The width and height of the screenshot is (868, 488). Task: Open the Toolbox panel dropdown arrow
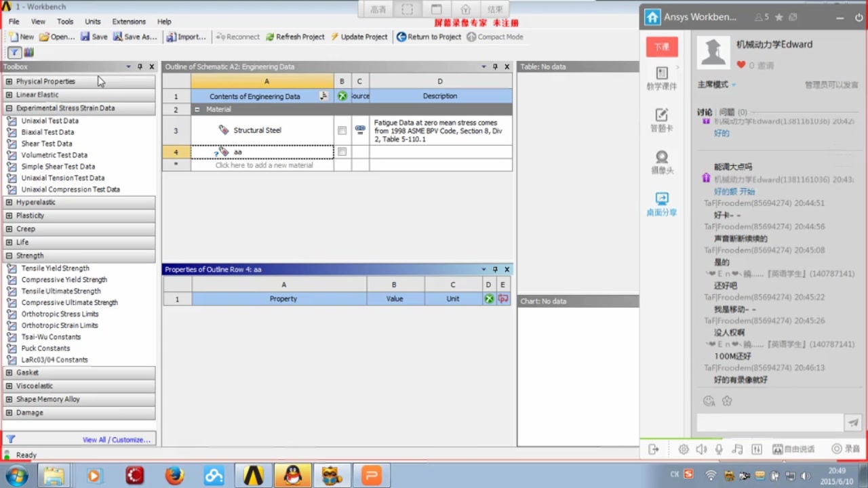tap(128, 66)
